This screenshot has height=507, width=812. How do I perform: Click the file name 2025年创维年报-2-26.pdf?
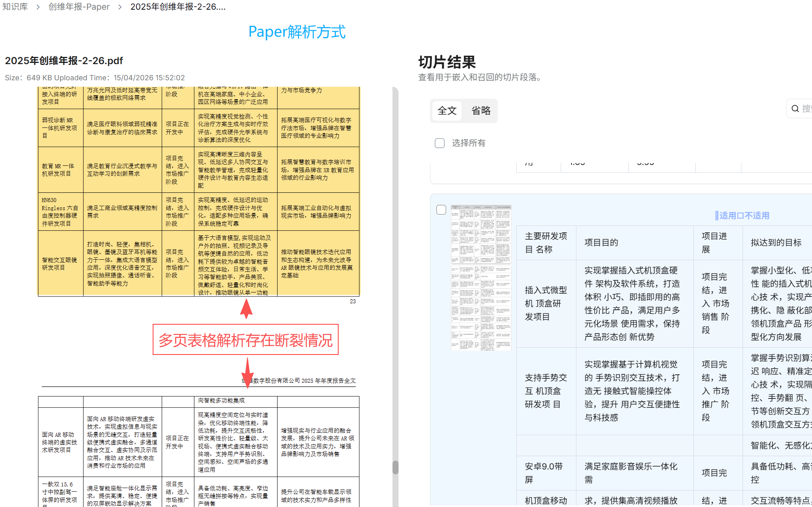click(64, 61)
